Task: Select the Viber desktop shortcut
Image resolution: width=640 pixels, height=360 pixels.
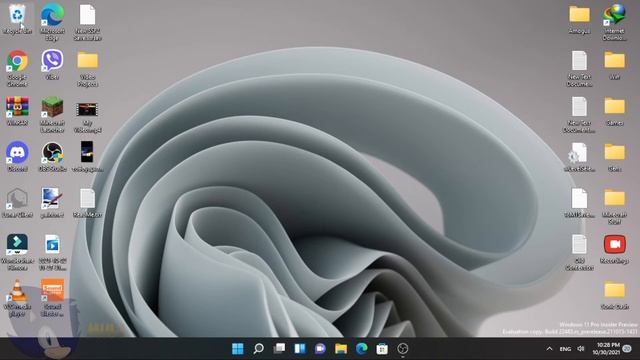Action: 52,64
